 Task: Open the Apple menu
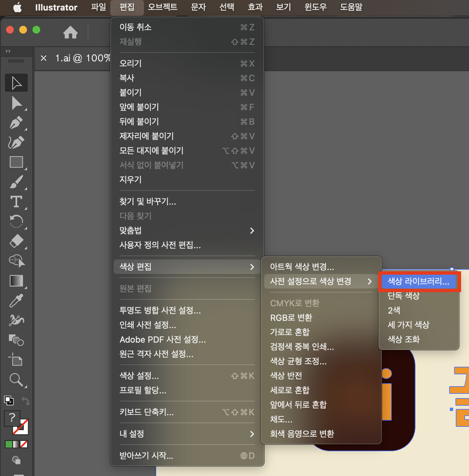tap(18, 7)
